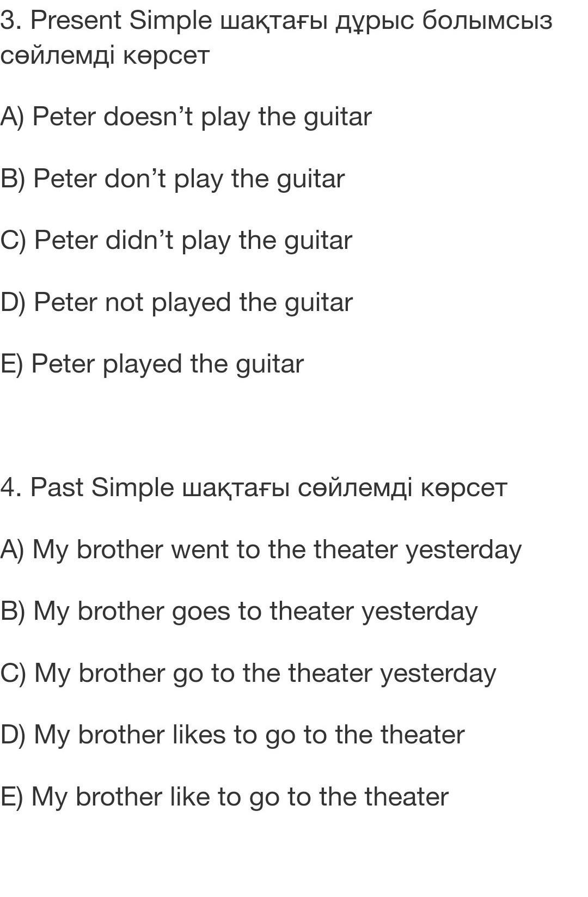Click the word 'likes' in option D

(x=199, y=735)
